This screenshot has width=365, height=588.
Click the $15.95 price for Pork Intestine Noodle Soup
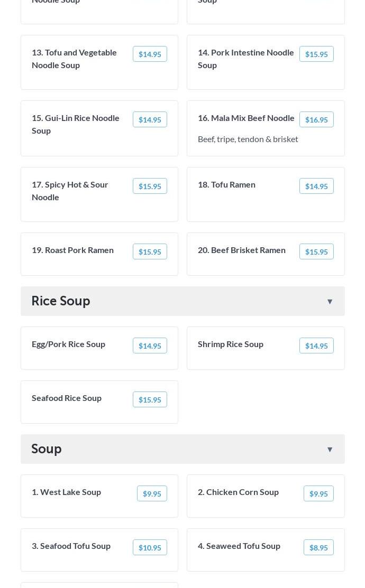316,54
